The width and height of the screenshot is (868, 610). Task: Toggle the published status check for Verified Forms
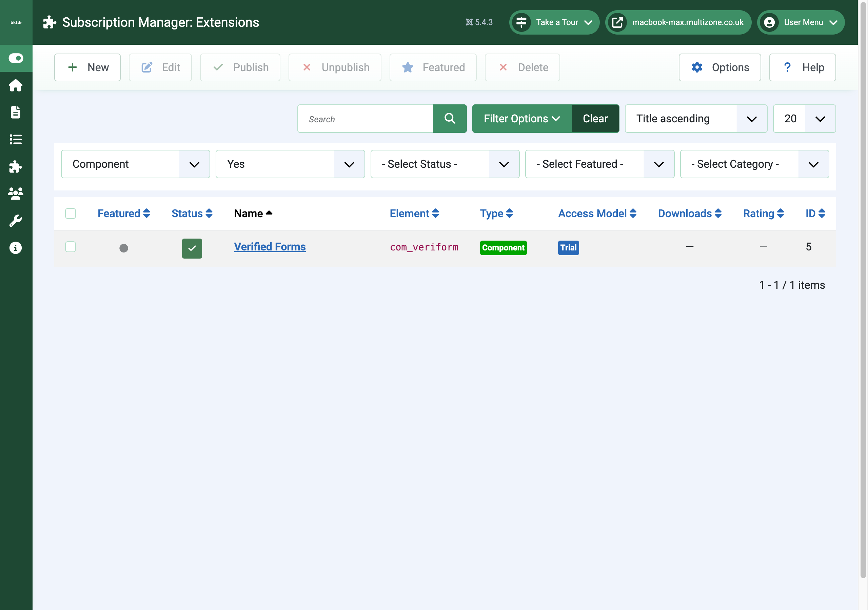pyautogui.click(x=192, y=248)
